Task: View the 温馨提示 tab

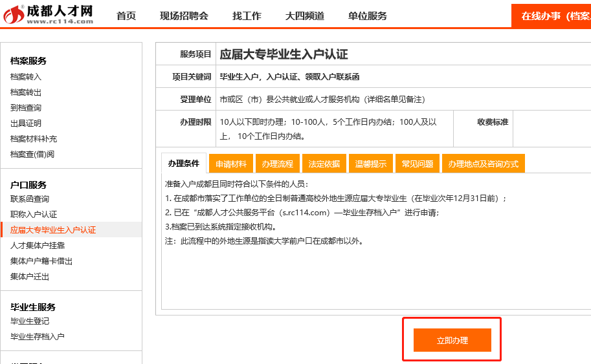Action: 371,164
